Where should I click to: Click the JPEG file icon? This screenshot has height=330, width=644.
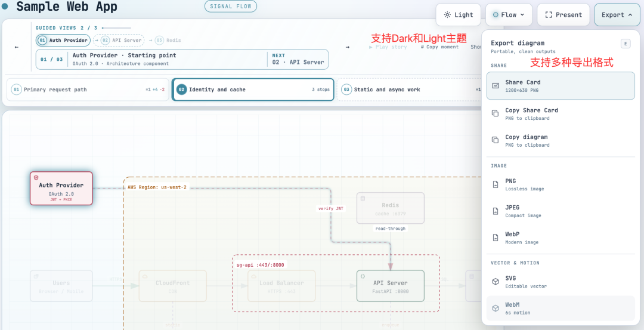(496, 211)
